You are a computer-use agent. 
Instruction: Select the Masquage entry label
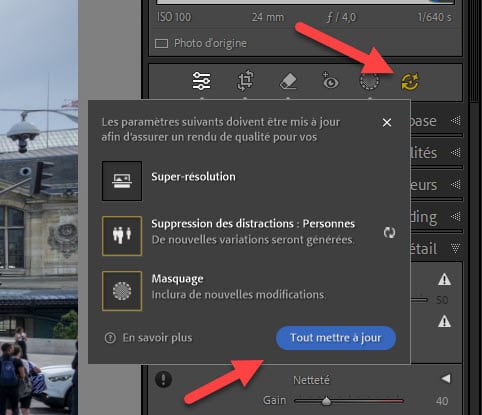[177, 279]
